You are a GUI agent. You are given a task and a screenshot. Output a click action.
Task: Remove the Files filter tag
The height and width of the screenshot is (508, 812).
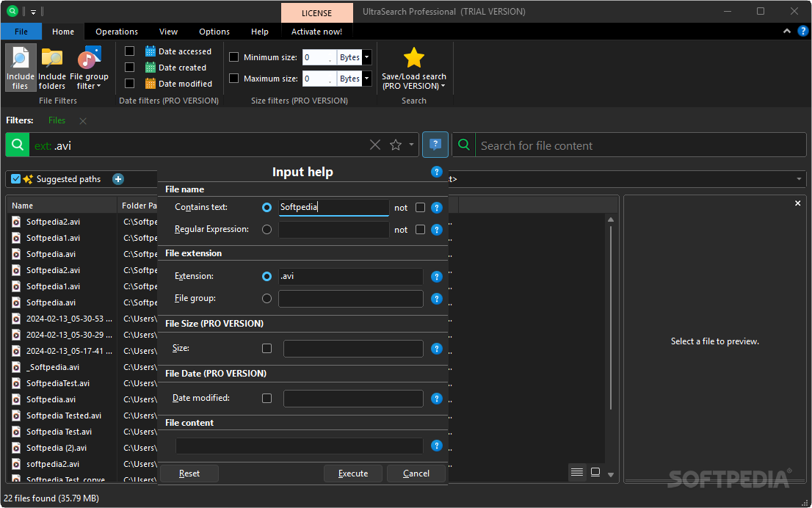coord(83,120)
